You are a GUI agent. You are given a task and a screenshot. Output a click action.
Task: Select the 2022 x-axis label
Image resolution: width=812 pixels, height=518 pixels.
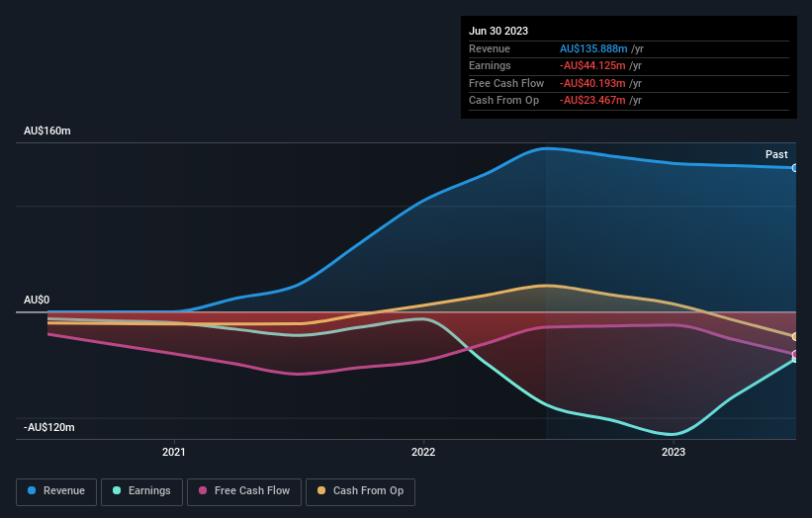pos(423,452)
